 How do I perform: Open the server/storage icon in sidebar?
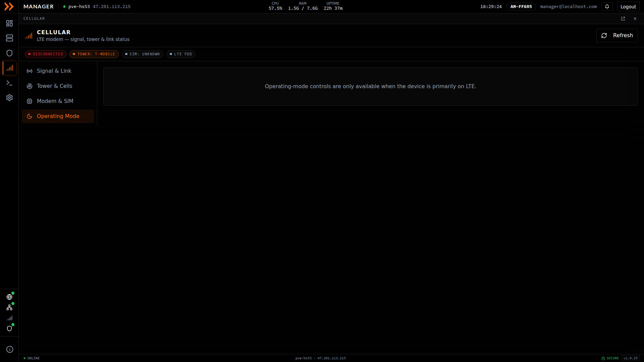[9, 38]
